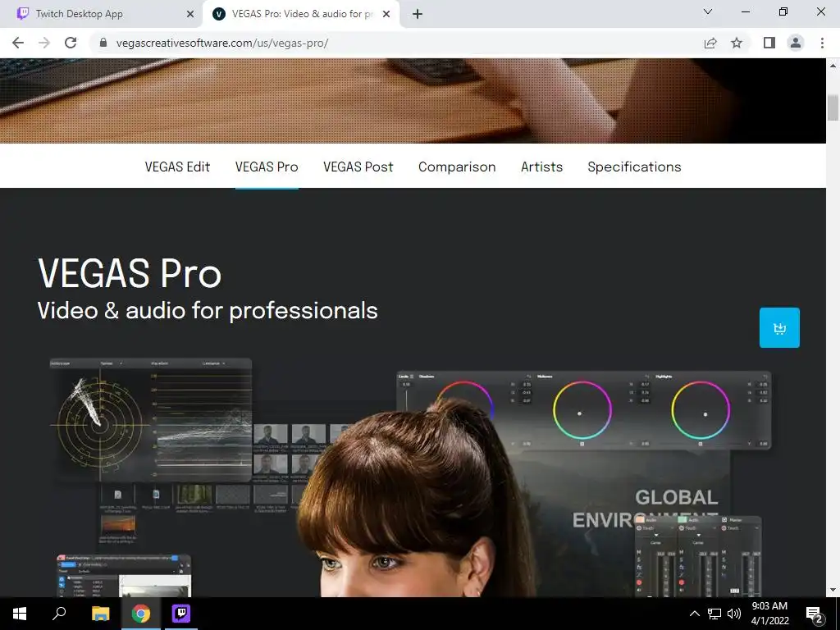This screenshot has height=630, width=840.
Task: Click the VEGAS Pro heading text
Action: 130,273
